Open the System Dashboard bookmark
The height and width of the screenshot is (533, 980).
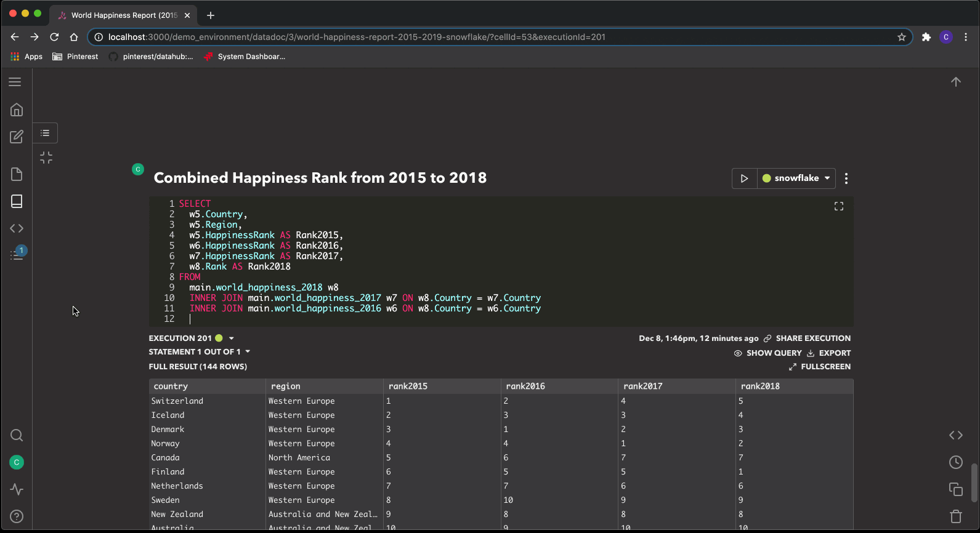pyautogui.click(x=245, y=57)
